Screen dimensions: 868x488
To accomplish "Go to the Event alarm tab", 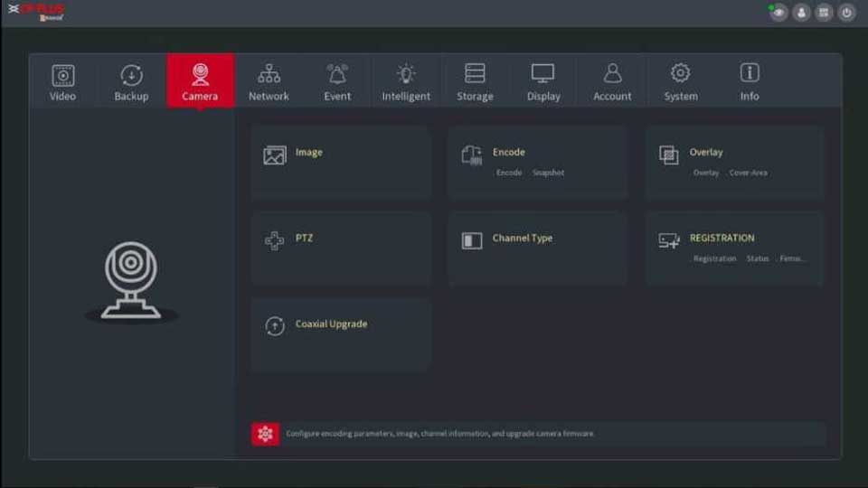I will point(337,81).
